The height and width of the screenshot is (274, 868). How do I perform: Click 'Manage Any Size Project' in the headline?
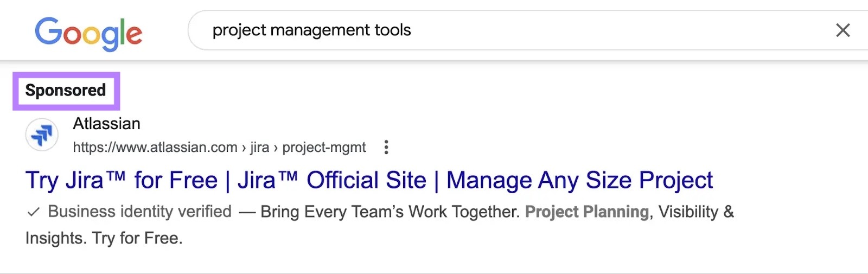[x=579, y=180]
